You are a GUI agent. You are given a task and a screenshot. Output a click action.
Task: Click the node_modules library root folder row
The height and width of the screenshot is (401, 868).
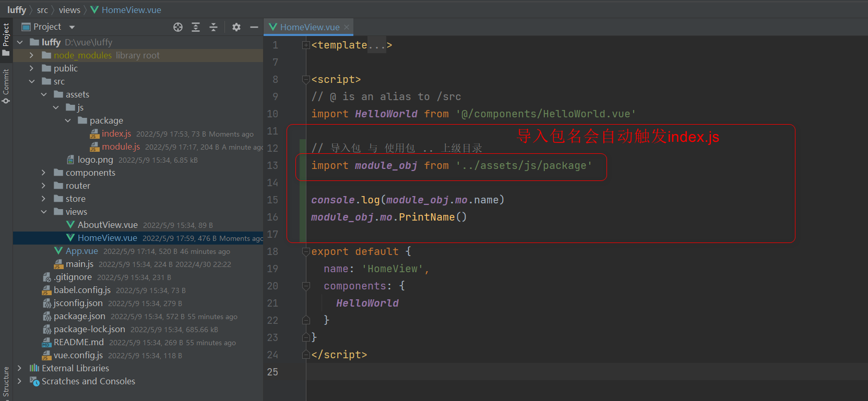(x=138, y=55)
